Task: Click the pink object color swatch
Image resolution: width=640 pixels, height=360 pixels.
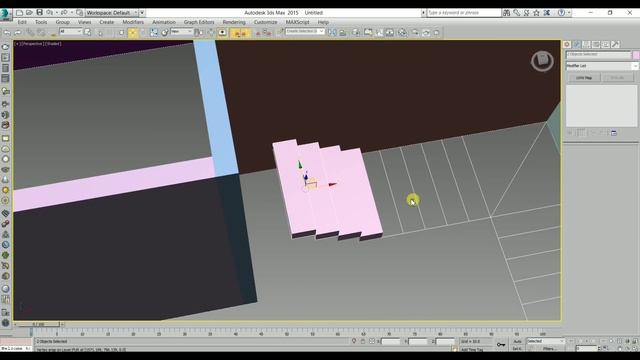Action: [636, 55]
